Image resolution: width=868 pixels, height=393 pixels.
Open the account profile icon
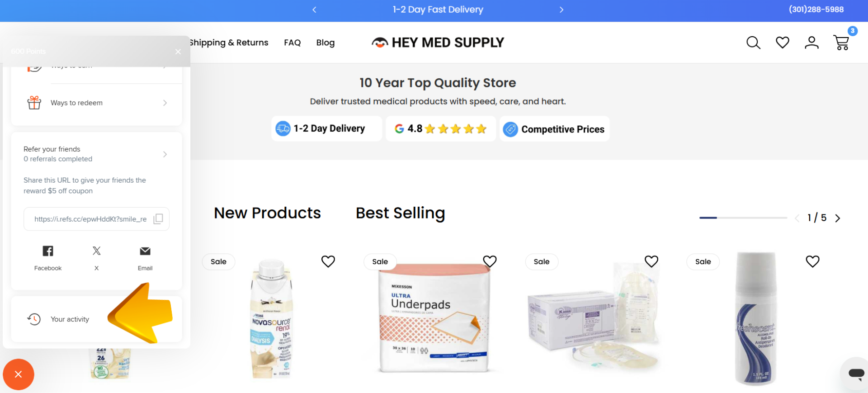pos(811,43)
